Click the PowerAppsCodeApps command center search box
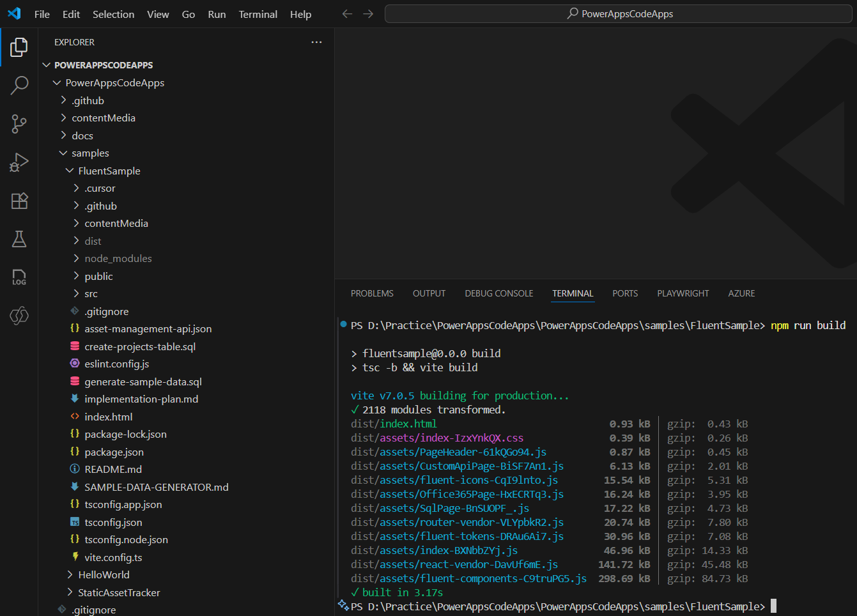This screenshot has height=616, width=857. (619, 14)
